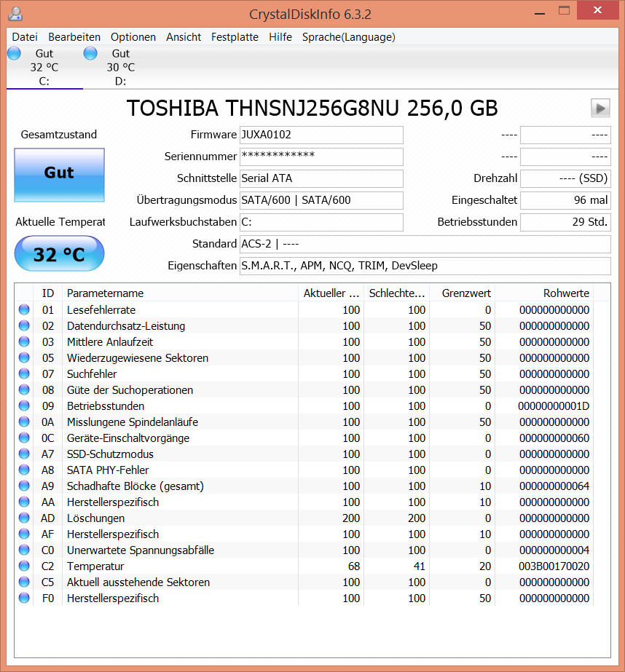
Task: Click the Gesamtzustand label
Action: (x=59, y=135)
